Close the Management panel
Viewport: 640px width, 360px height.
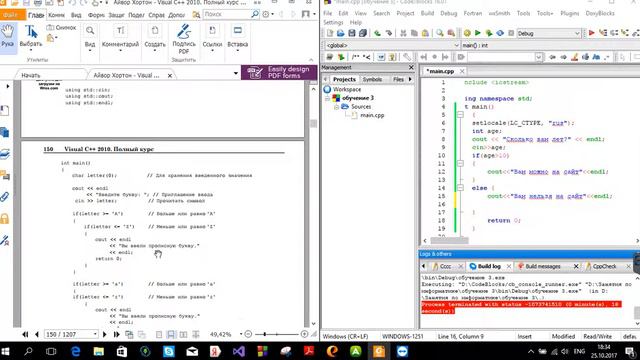click(x=411, y=67)
